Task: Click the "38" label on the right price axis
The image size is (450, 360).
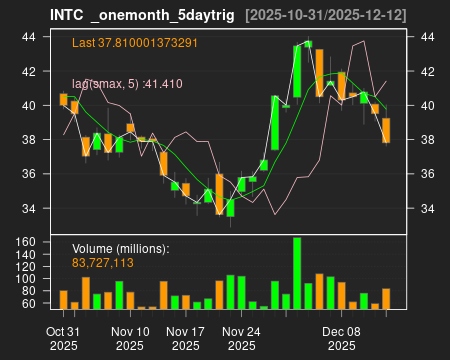Action: click(x=428, y=140)
